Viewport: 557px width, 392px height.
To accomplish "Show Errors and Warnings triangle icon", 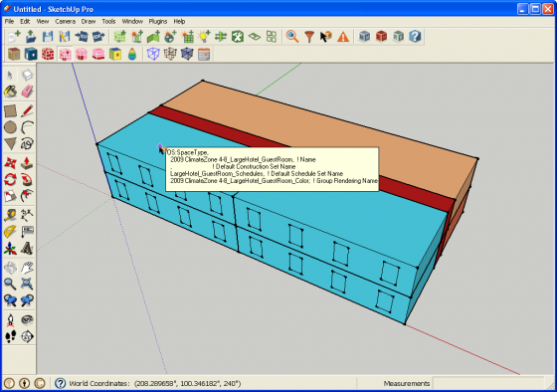I will click(x=343, y=37).
